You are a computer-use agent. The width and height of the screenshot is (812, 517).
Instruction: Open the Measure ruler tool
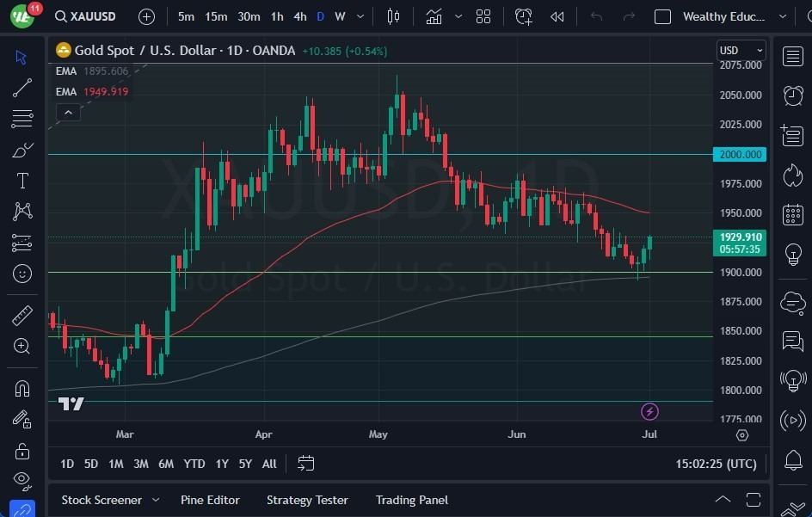tap(22, 316)
